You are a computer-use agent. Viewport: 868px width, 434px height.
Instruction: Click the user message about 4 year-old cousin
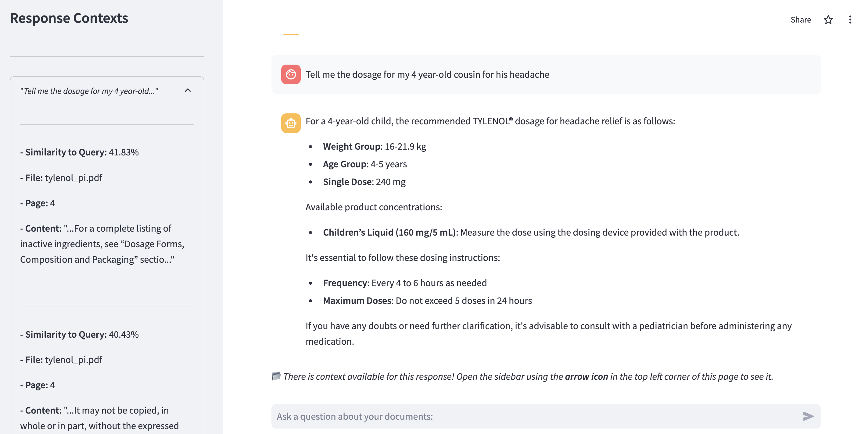click(x=427, y=74)
